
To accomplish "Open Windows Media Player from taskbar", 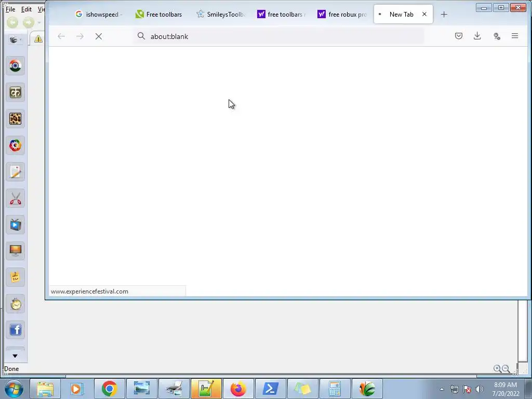I will tap(77, 389).
